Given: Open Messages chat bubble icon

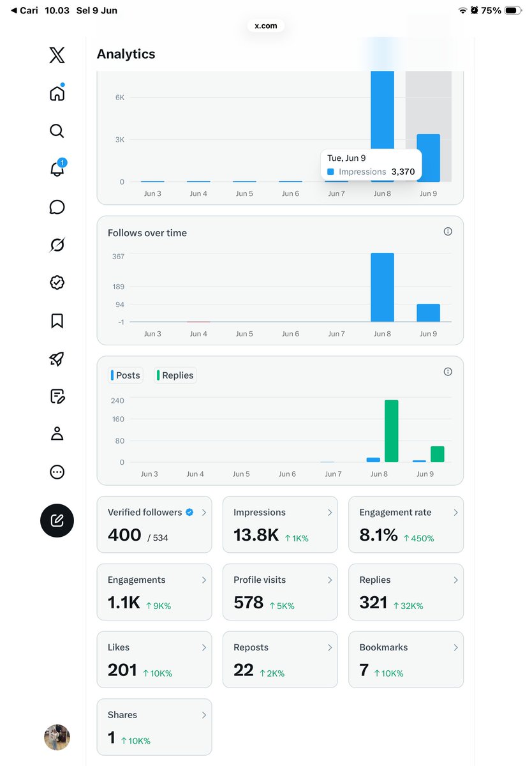Looking at the screenshot, I should click(57, 207).
